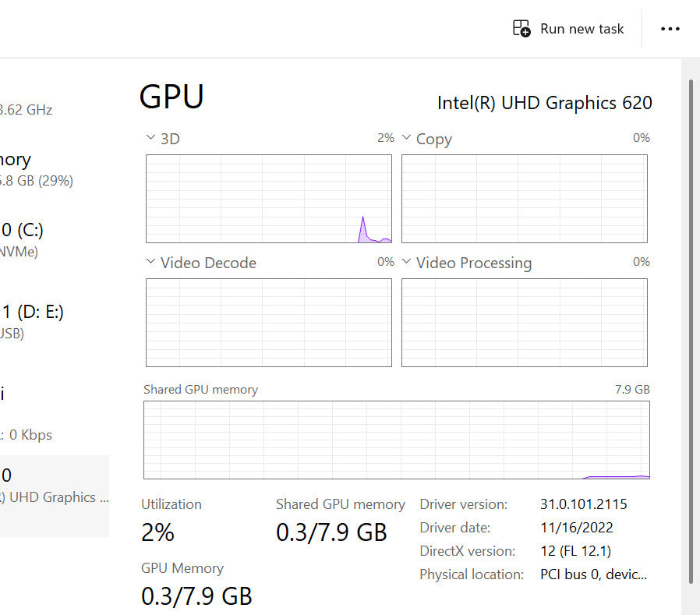Screen dimensions: 700x615
Task: Open the Video Processing engine dropdown
Action: pyautogui.click(x=406, y=263)
